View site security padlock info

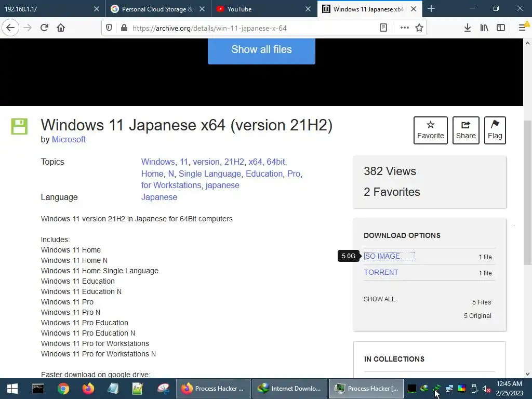(x=124, y=28)
